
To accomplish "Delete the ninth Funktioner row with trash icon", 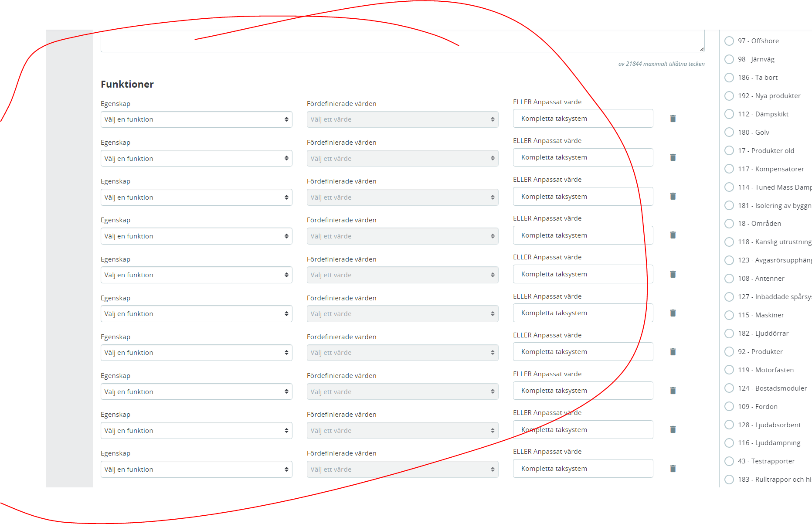I will tap(673, 429).
